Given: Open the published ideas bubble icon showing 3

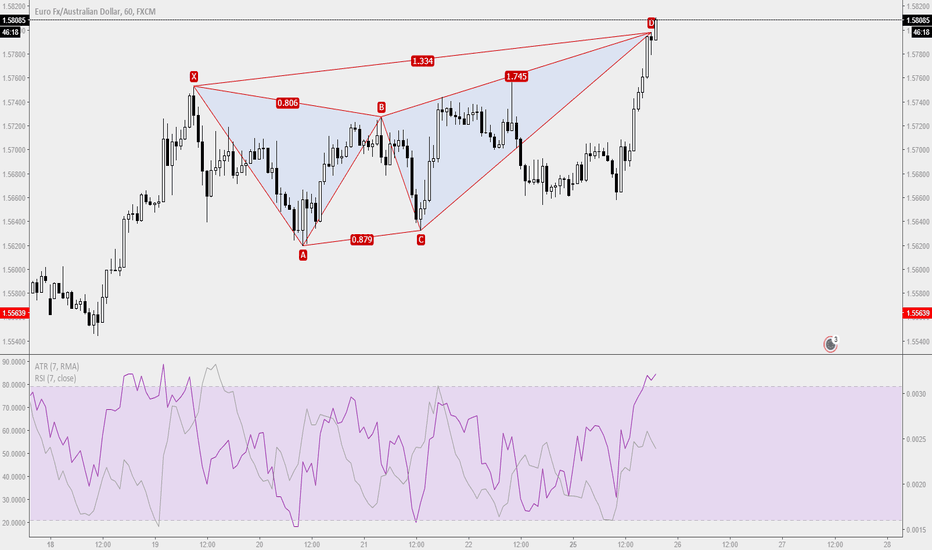Looking at the screenshot, I should coord(830,344).
